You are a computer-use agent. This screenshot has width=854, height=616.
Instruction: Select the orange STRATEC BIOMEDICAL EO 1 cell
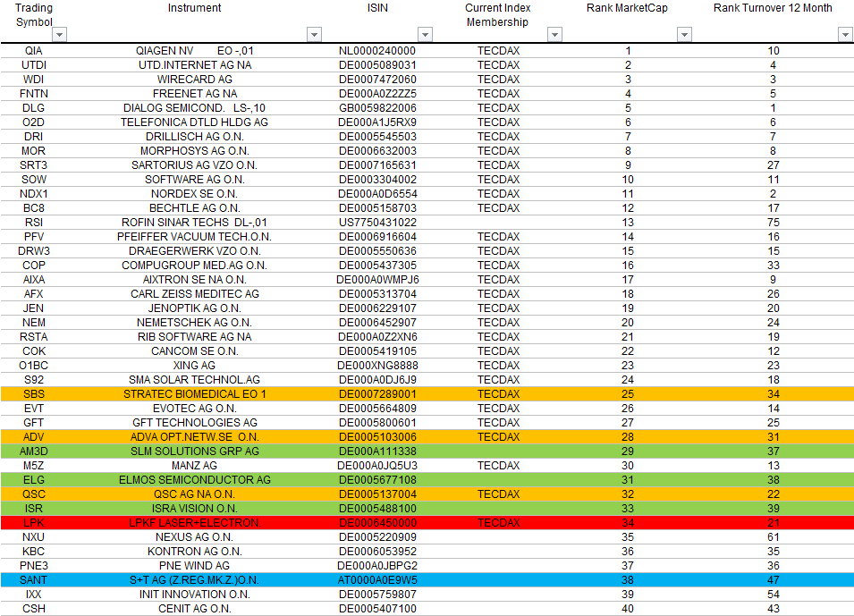[194, 393]
